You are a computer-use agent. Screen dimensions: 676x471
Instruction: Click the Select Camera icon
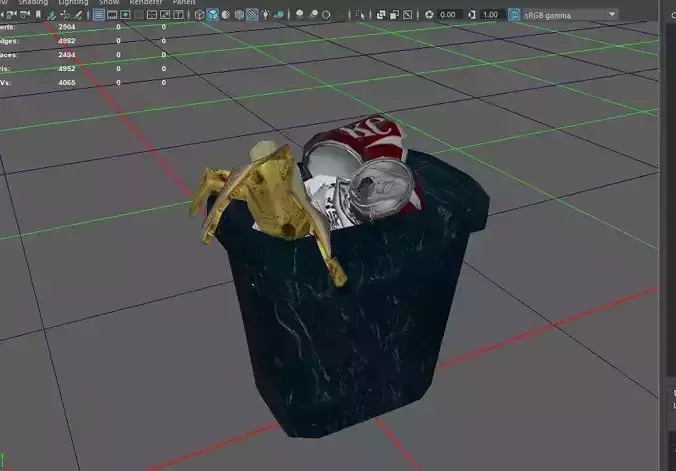2,15
